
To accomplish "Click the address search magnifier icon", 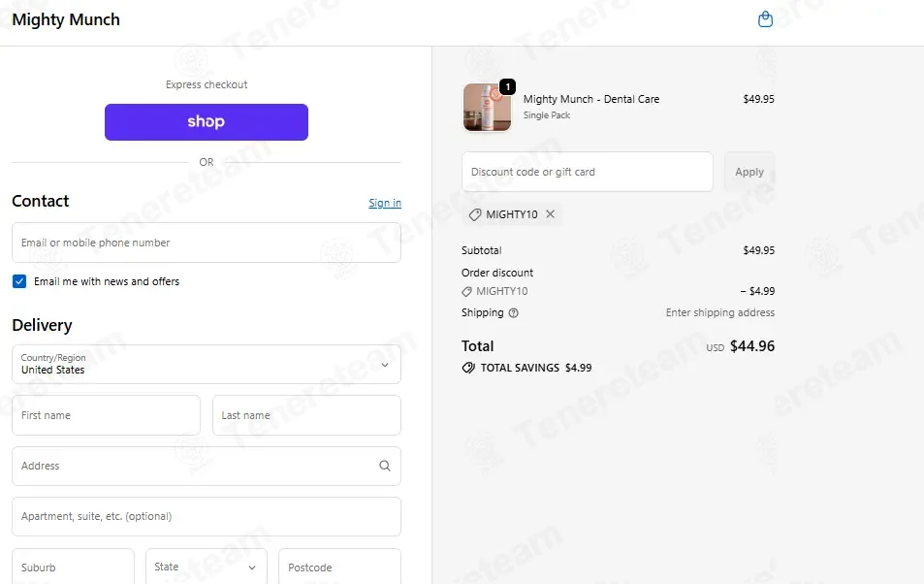I will (385, 466).
